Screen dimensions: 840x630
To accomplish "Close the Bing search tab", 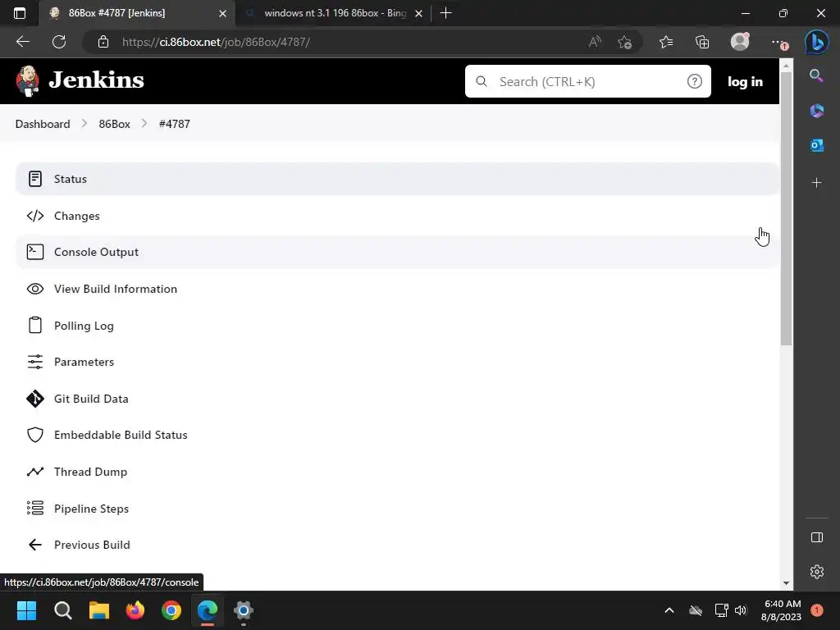I will coord(419,13).
